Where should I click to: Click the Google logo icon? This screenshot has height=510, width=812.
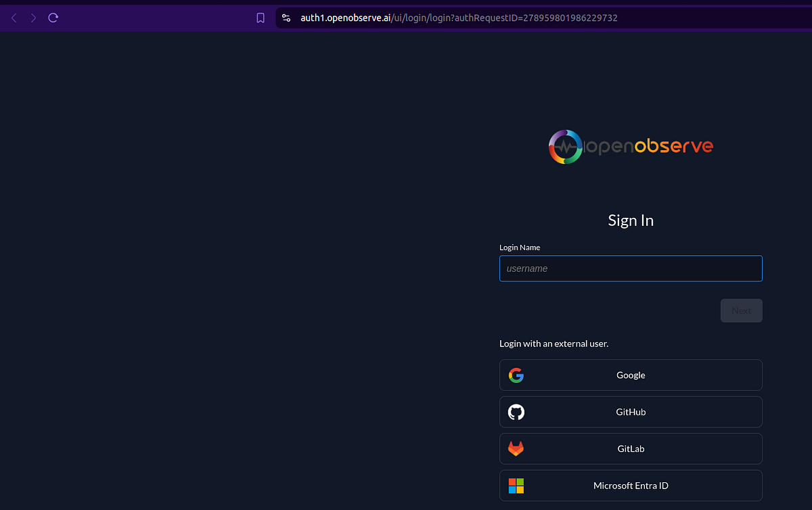[x=516, y=375]
